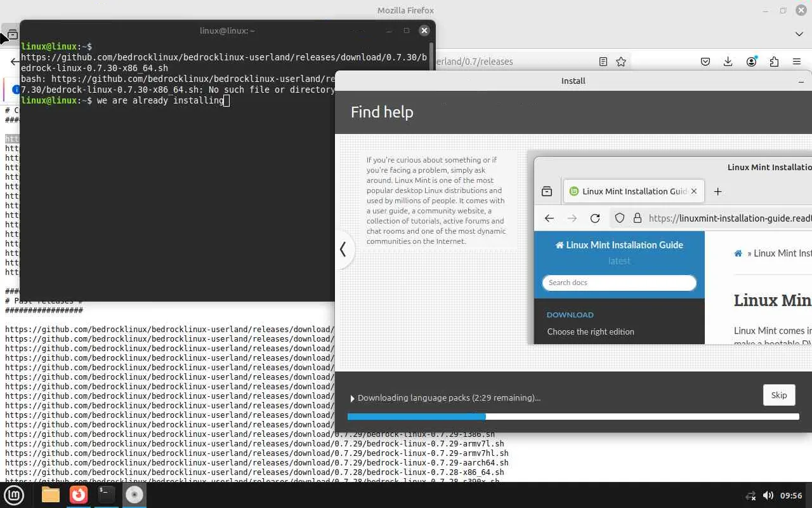Click the Pocket save icon in Firefox
Image resolution: width=812 pixels, height=508 pixels.
click(x=705, y=62)
